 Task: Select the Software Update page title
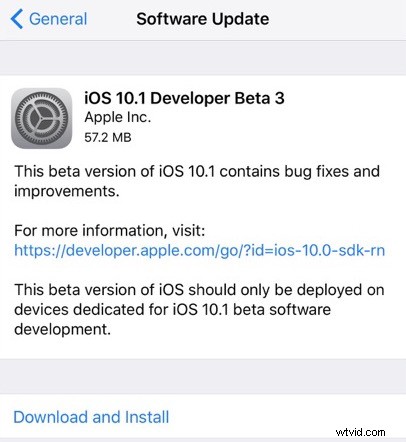[203, 19]
